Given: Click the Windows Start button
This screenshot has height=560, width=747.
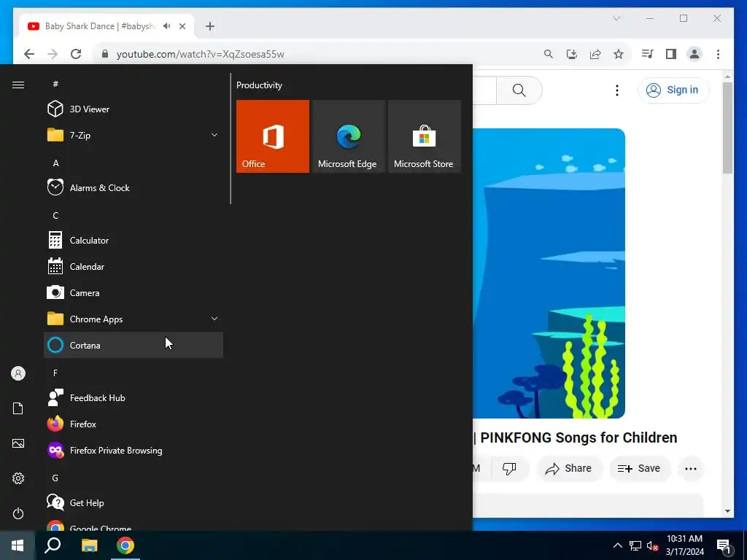Looking at the screenshot, I should click(18, 545).
